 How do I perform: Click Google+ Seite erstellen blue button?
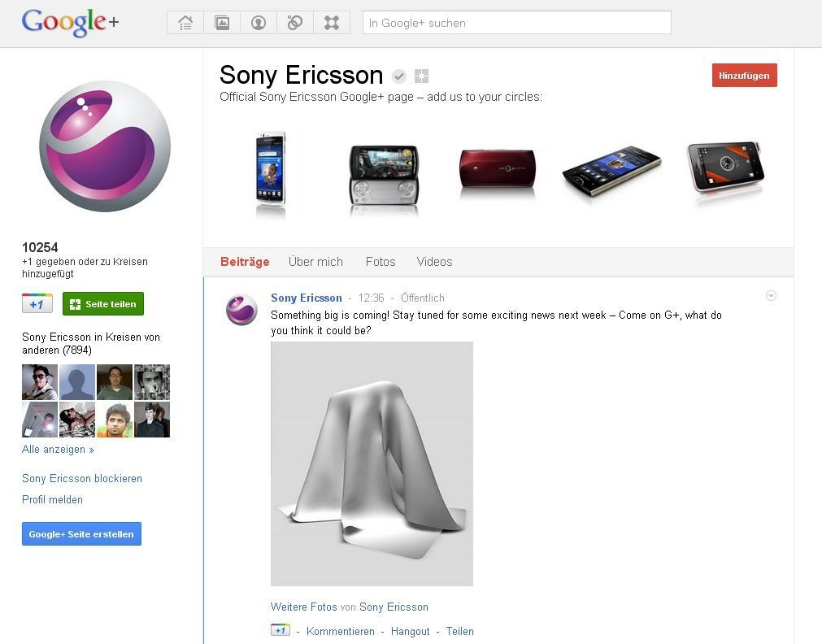tap(82, 534)
